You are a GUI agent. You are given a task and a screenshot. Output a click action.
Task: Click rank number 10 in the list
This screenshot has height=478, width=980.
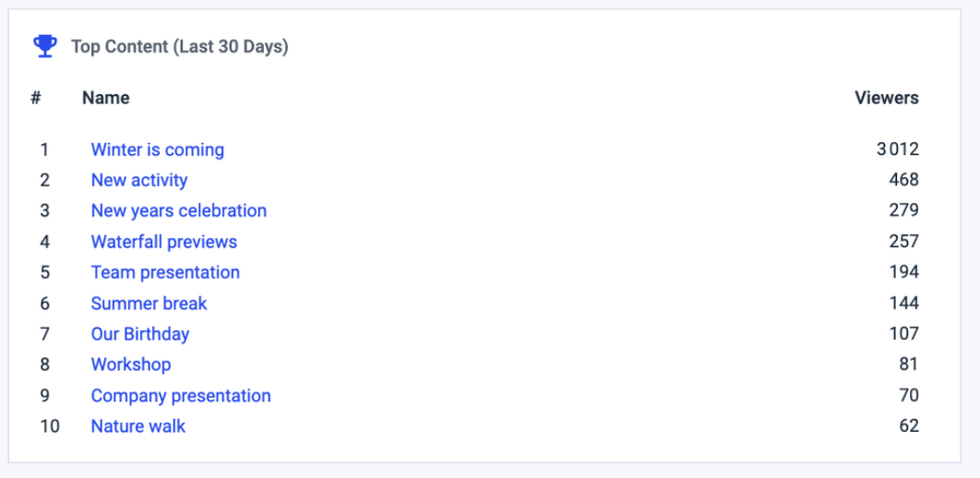(50, 426)
